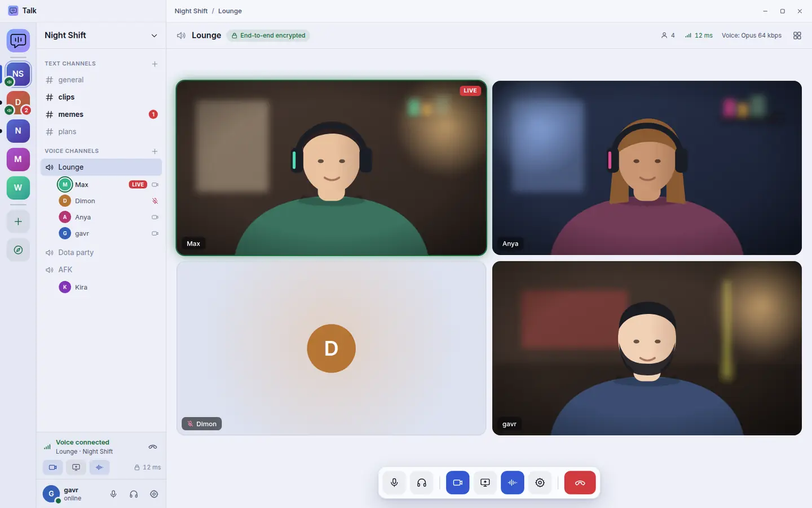Viewport: 812px width, 508px height.
Task: Focus Anya's video tile
Action: (647, 168)
